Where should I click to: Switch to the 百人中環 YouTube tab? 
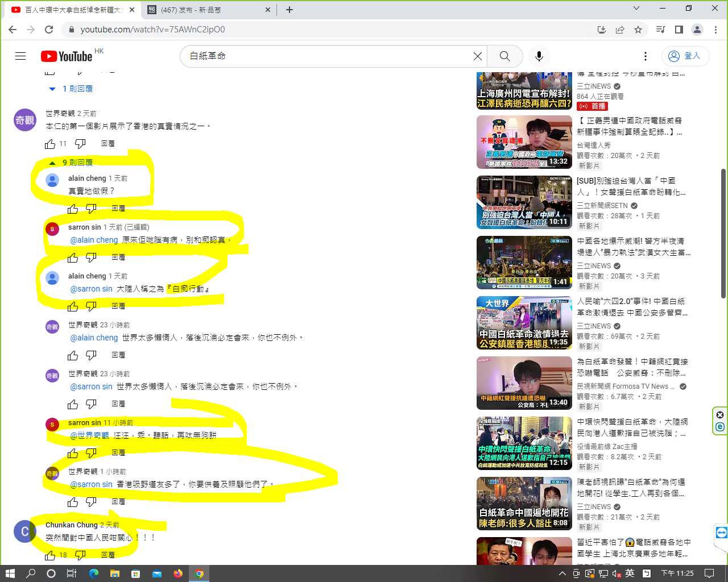click(71, 10)
